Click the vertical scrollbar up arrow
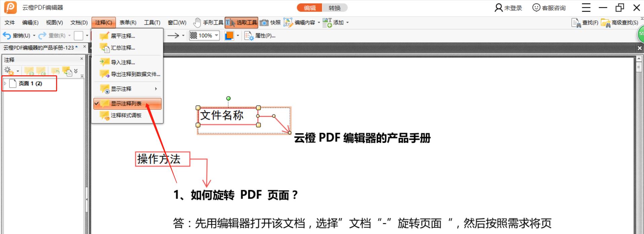The height and width of the screenshot is (234, 644). (x=639, y=59)
